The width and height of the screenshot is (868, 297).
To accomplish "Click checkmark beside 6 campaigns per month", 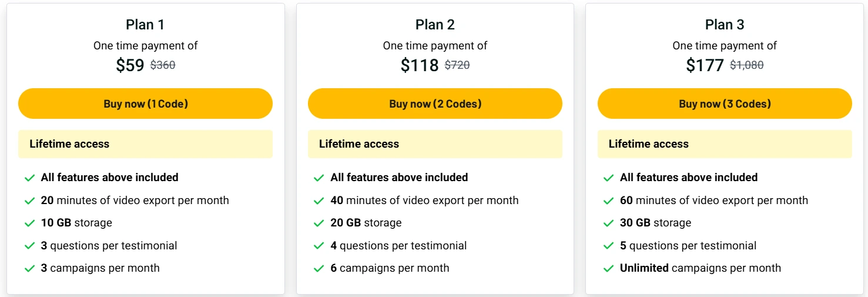I will click(x=319, y=268).
